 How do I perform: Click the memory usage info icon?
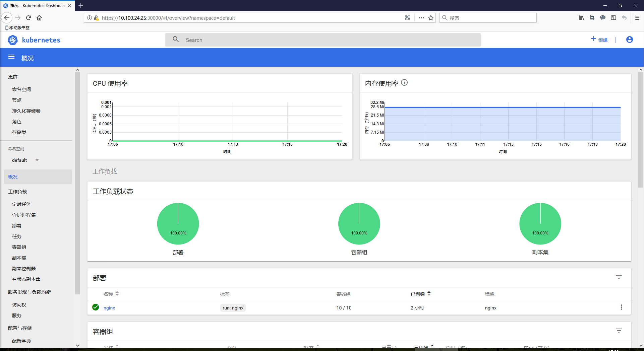coord(404,83)
